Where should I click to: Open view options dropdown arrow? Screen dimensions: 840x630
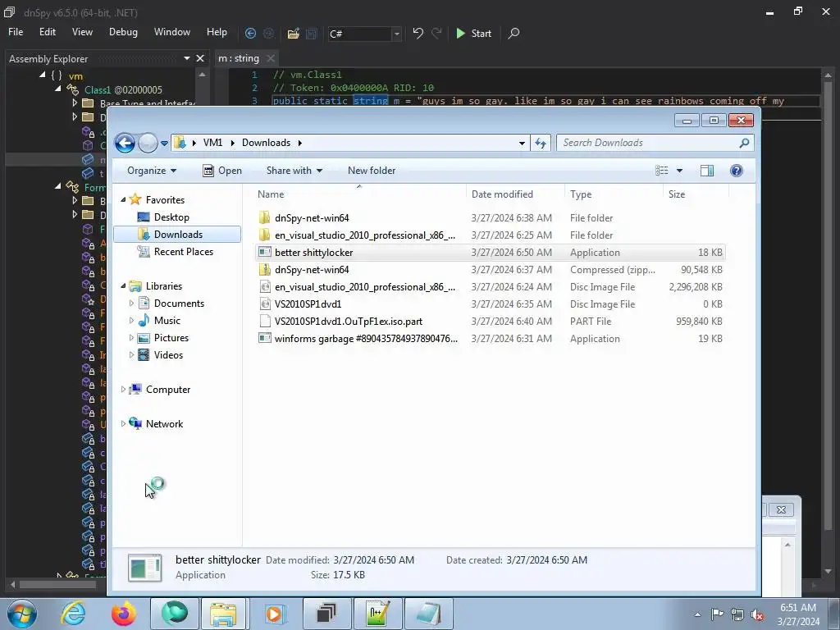[679, 171]
